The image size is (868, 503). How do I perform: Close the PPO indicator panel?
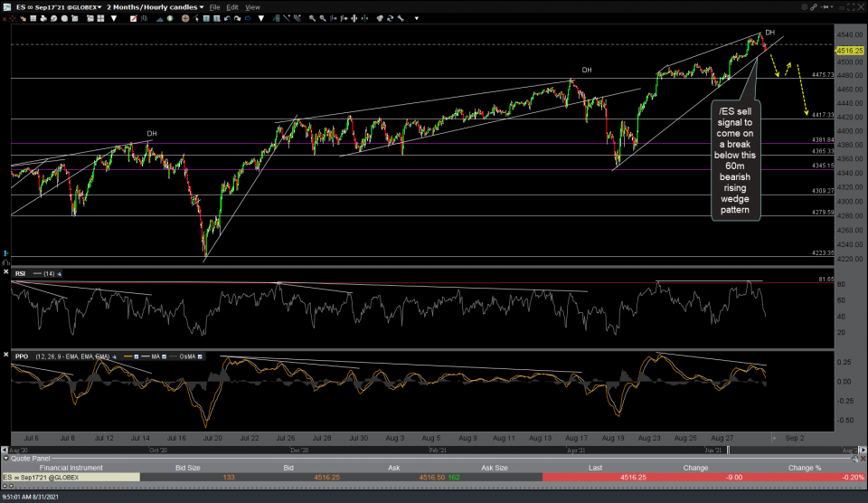pyautogui.click(x=5, y=355)
